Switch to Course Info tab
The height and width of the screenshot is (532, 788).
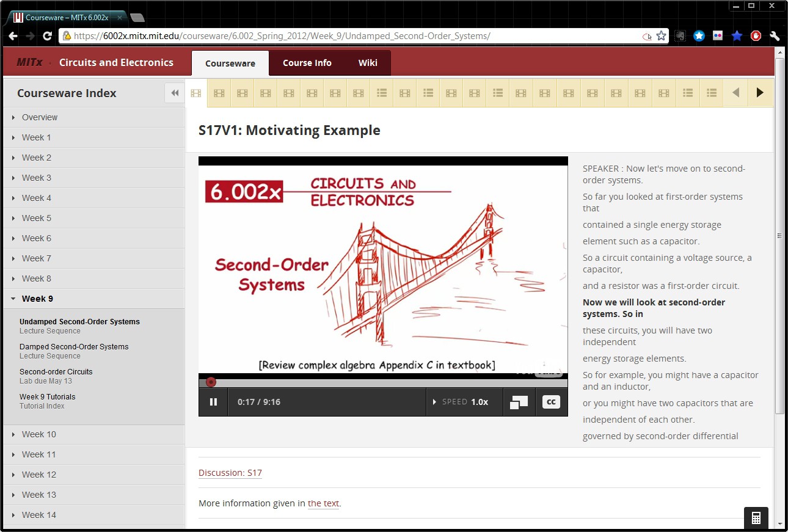click(x=307, y=63)
